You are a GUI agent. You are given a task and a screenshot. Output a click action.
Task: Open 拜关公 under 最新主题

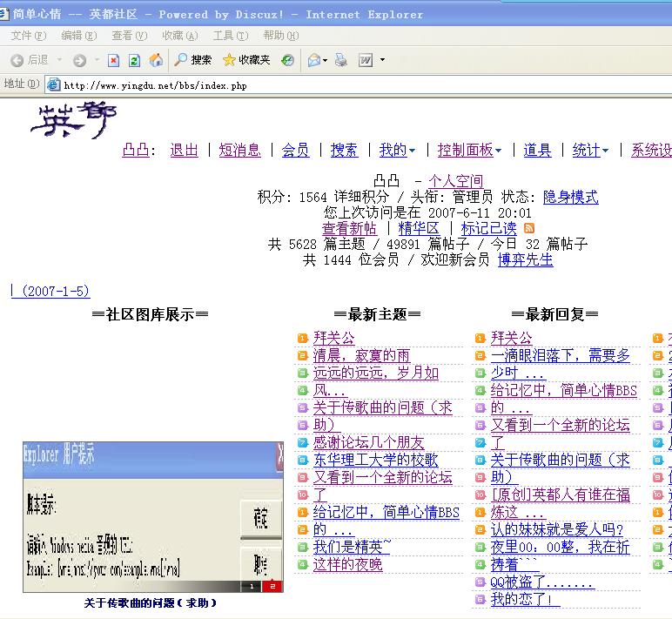334,338
